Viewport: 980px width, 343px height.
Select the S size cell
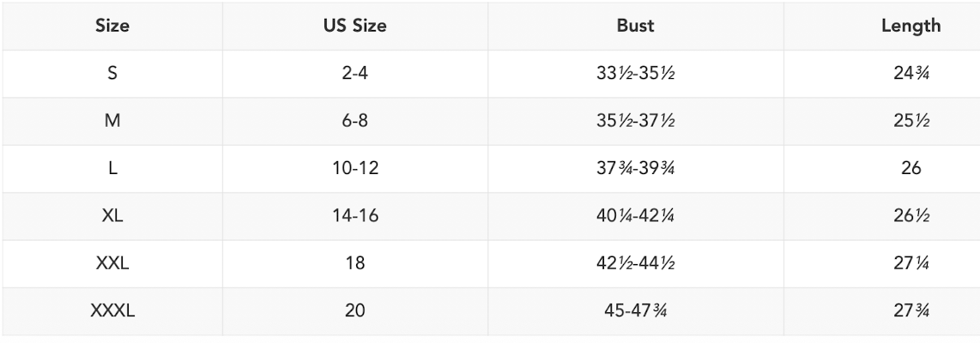[112, 74]
